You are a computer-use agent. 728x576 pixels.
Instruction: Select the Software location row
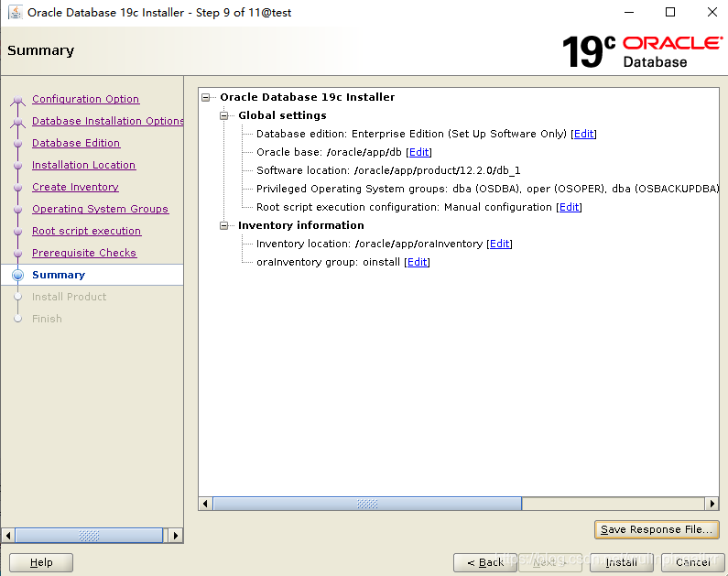[x=388, y=170]
